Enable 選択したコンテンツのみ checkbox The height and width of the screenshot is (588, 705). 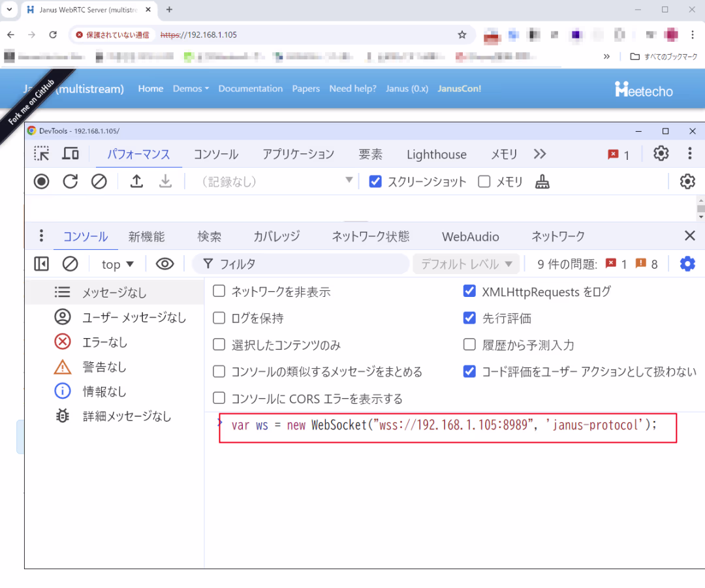(x=219, y=345)
